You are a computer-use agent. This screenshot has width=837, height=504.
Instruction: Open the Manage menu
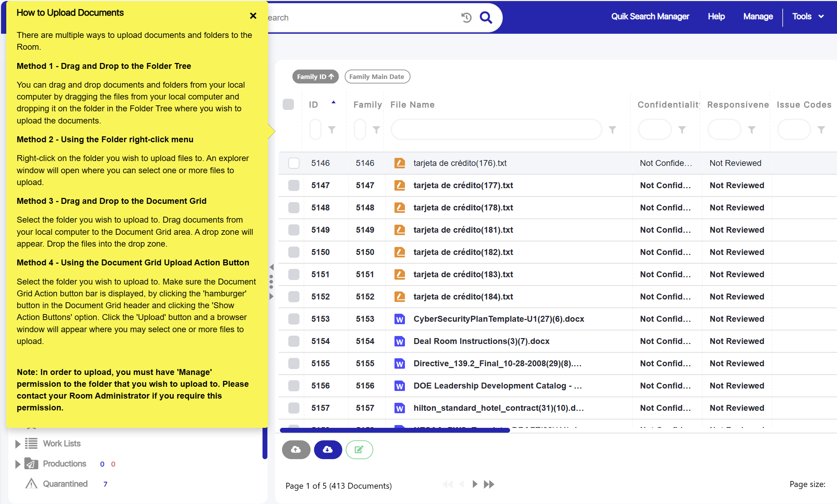pyautogui.click(x=758, y=16)
